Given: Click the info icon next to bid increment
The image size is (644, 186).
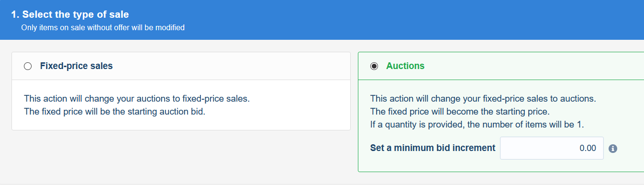Looking at the screenshot, I should 613,148.
